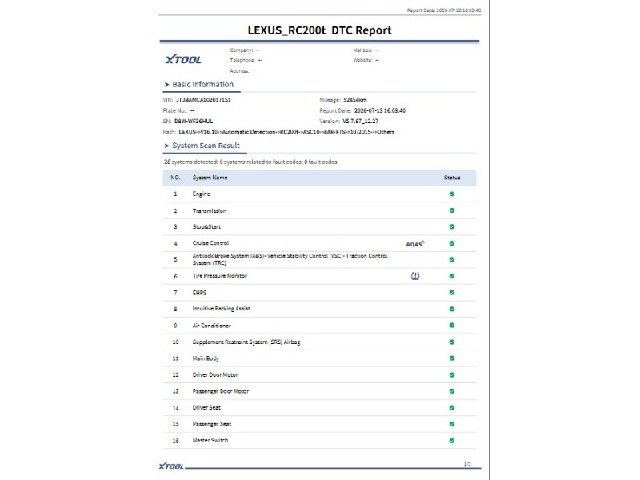Select the Passenger Seat system name

pyautogui.click(x=212, y=424)
